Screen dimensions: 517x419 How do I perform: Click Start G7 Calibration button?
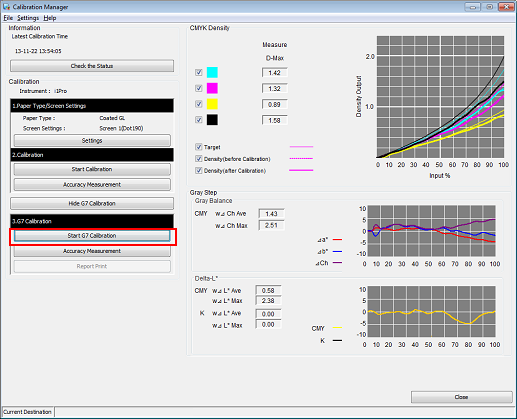(x=92, y=236)
